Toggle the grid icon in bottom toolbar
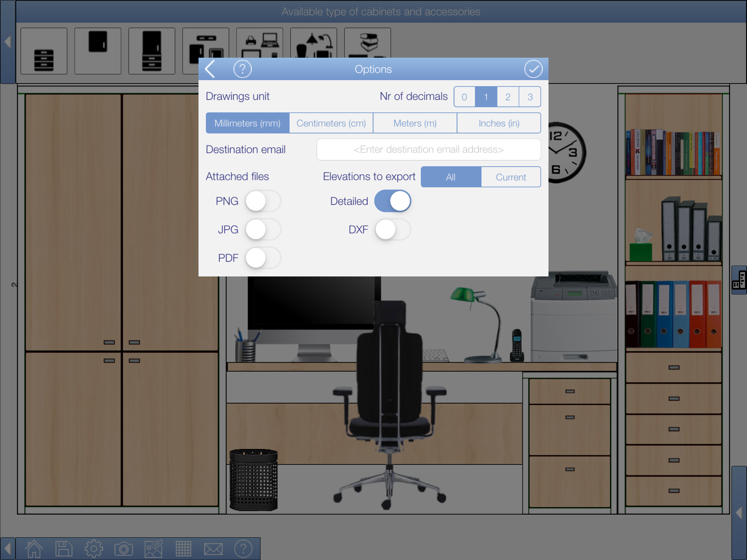 (183, 549)
